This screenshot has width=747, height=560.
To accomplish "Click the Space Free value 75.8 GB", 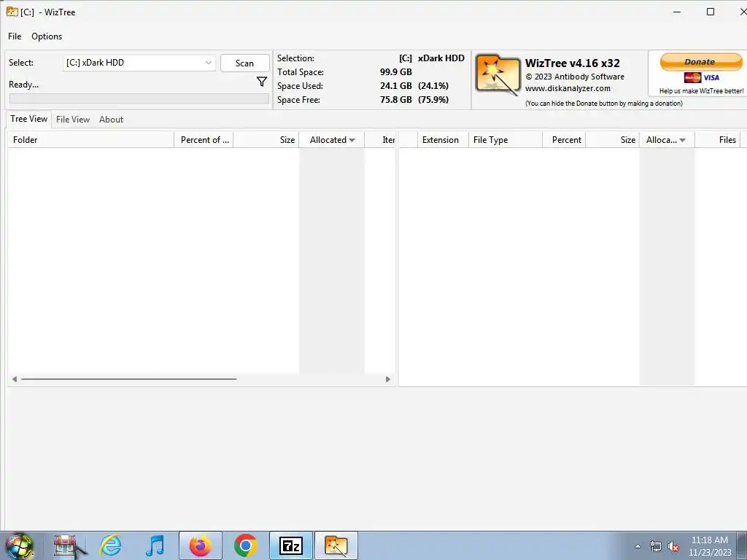I will pos(396,99).
